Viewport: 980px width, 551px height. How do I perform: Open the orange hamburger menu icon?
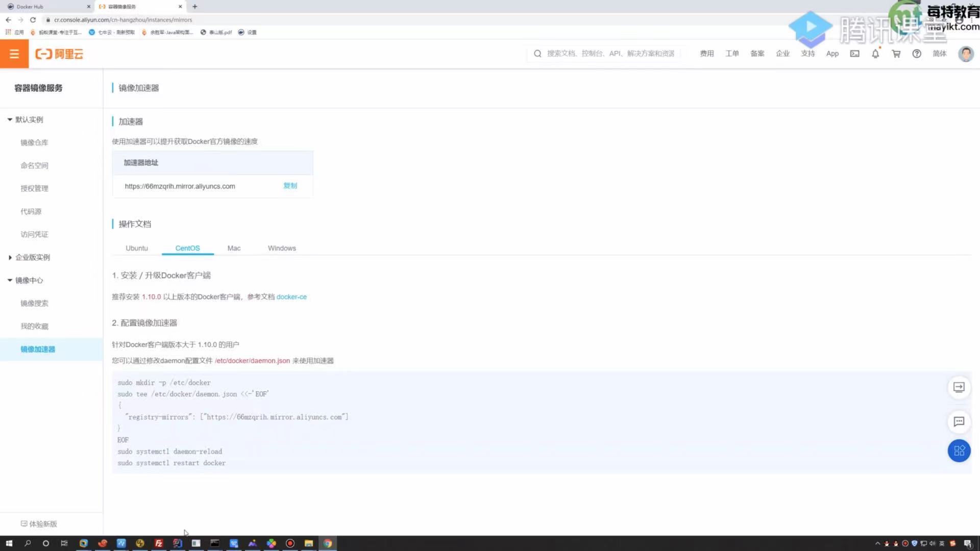point(14,54)
